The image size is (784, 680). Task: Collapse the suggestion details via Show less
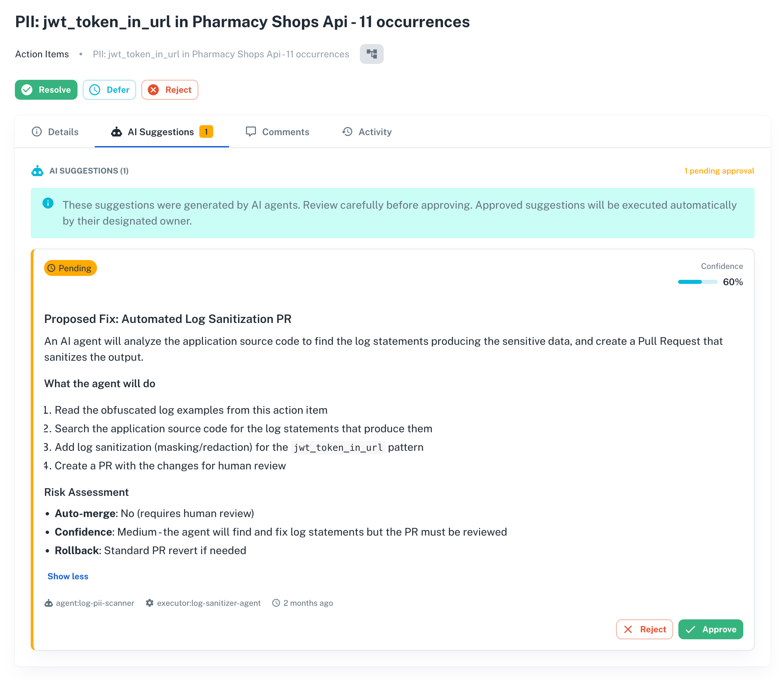68,576
